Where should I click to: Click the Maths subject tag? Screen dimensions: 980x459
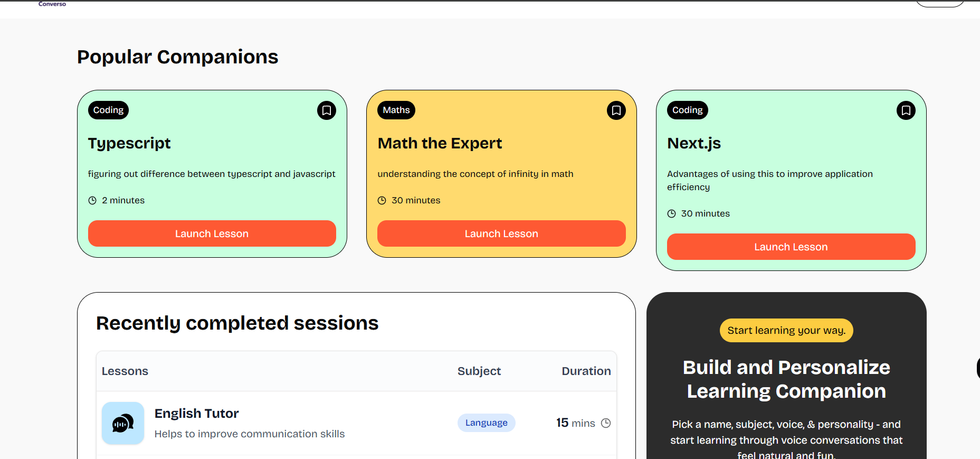tap(396, 110)
